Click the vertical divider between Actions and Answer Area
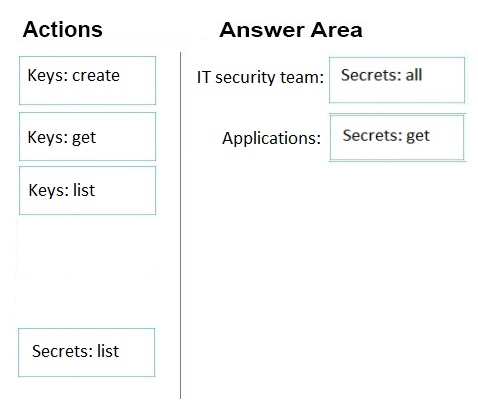 click(181, 225)
